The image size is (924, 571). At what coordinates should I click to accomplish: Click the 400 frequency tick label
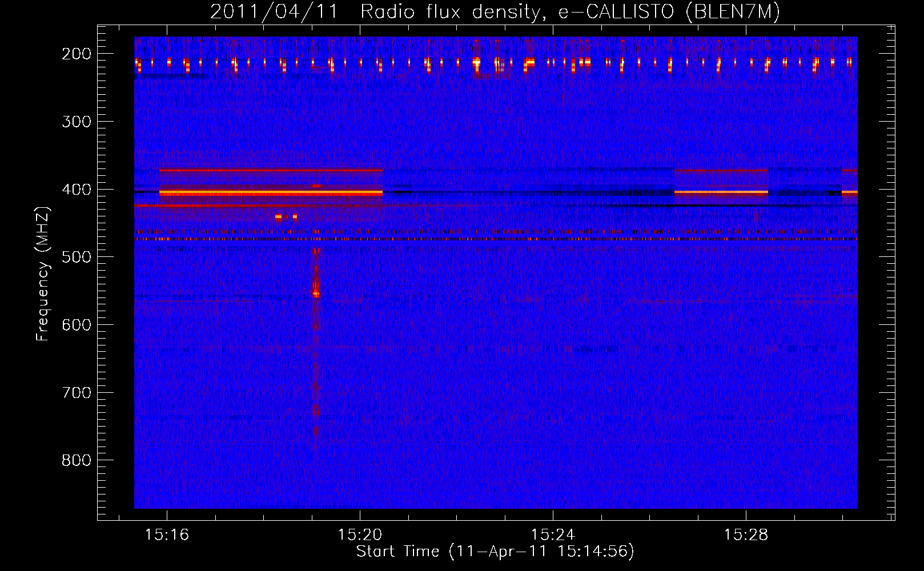[x=77, y=190]
